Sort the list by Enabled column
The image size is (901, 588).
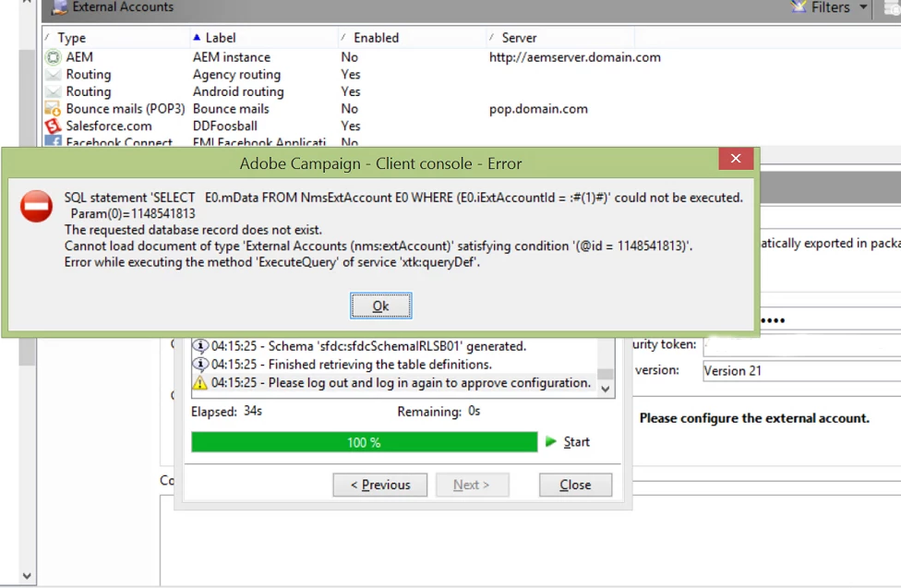376,38
